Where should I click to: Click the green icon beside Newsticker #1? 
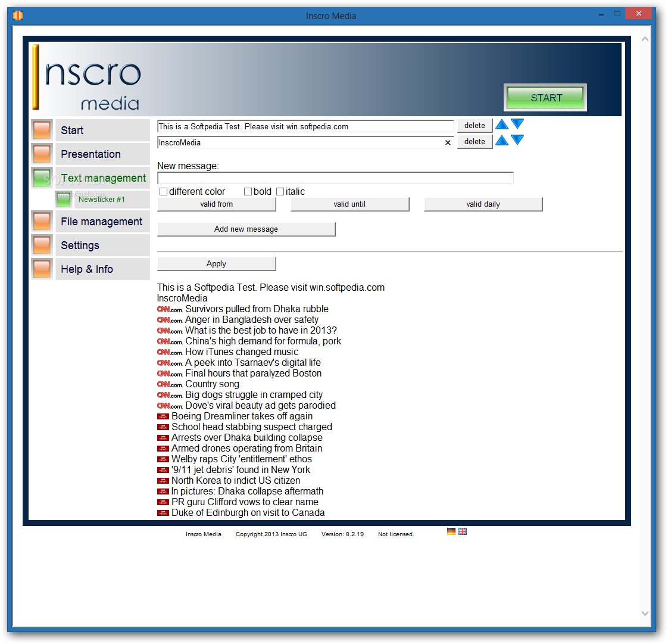64,200
